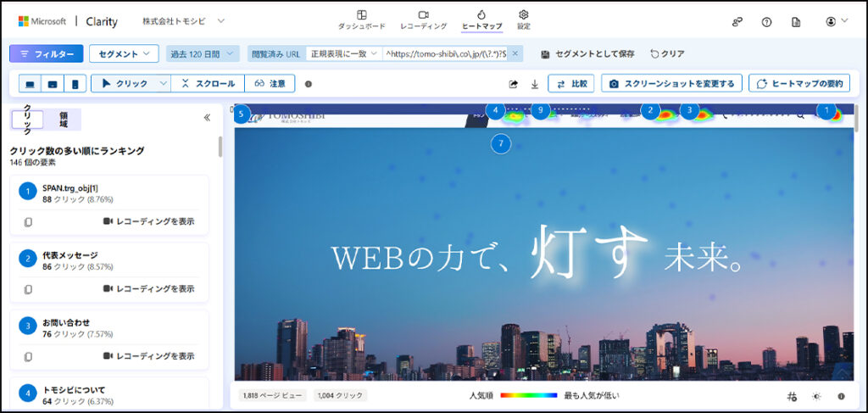Open the heatmap info tooltip icon
Screen dimensions: 868x413
click(309, 84)
